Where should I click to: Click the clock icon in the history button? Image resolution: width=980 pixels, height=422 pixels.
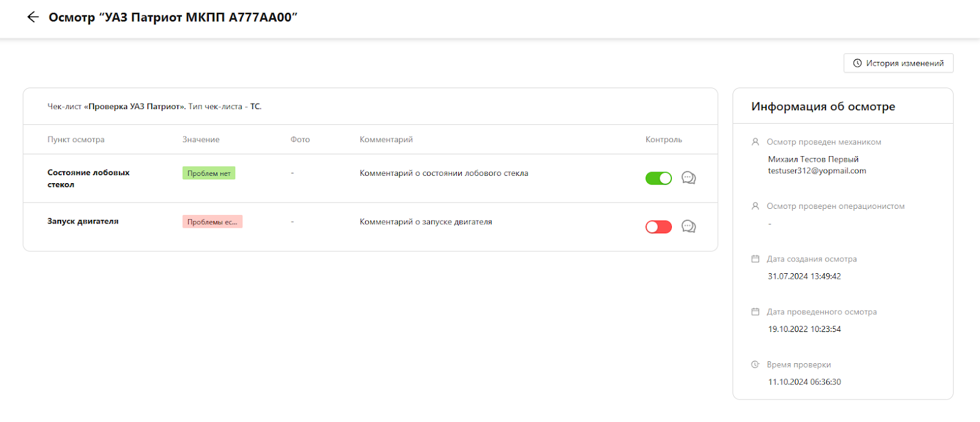(x=858, y=63)
